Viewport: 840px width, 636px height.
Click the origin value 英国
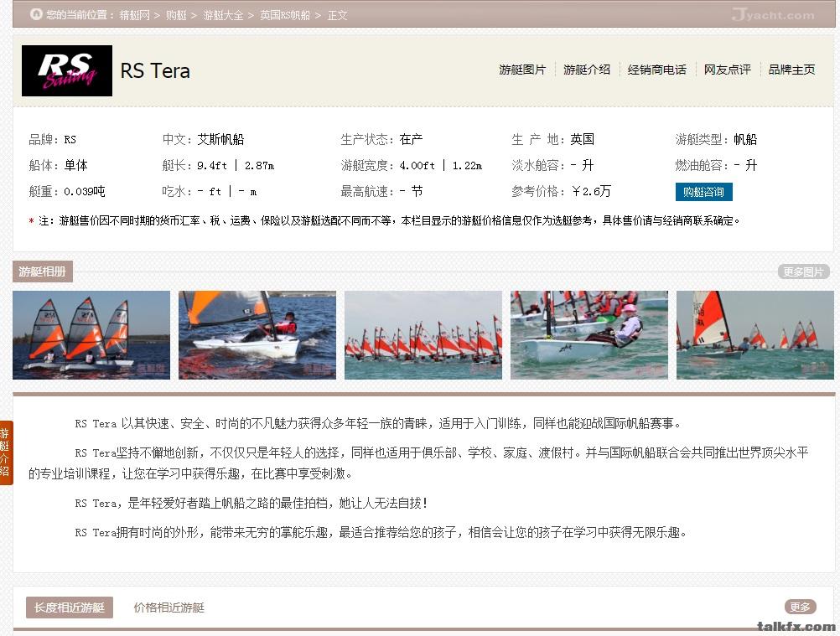(x=583, y=139)
